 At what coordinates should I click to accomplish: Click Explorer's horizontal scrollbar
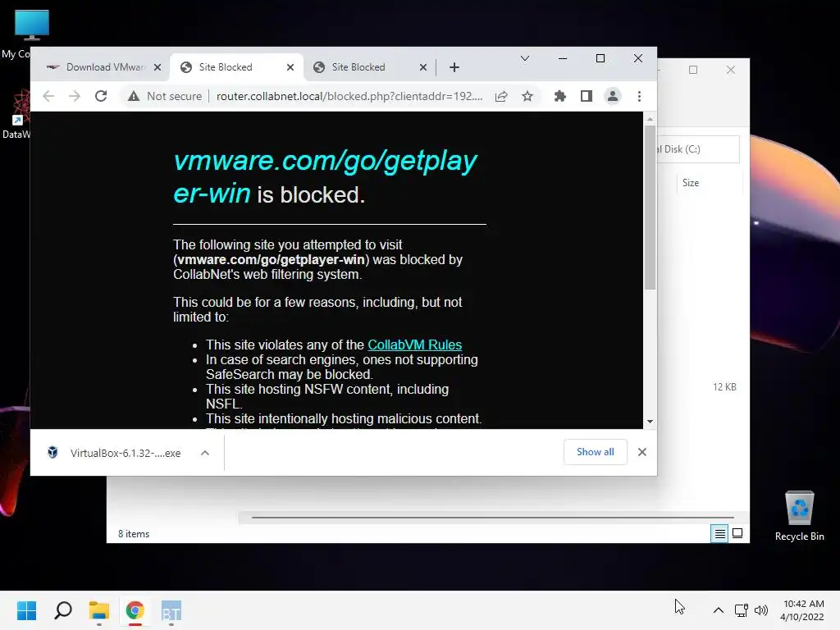pos(492,518)
